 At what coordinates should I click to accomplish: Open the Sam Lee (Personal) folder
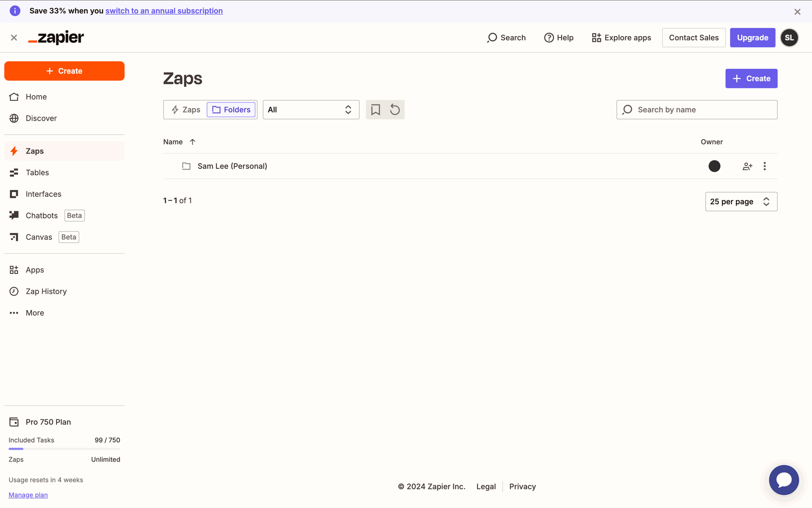[x=232, y=166]
